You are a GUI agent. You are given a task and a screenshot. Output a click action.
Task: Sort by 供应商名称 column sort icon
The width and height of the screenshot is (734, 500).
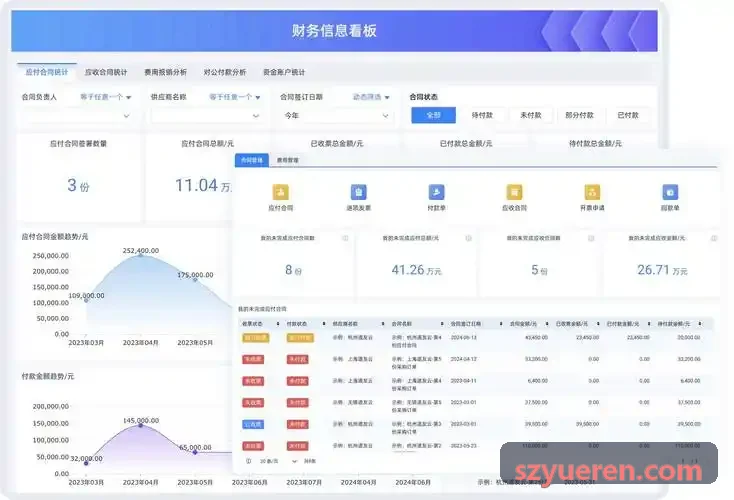pos(382,324)
